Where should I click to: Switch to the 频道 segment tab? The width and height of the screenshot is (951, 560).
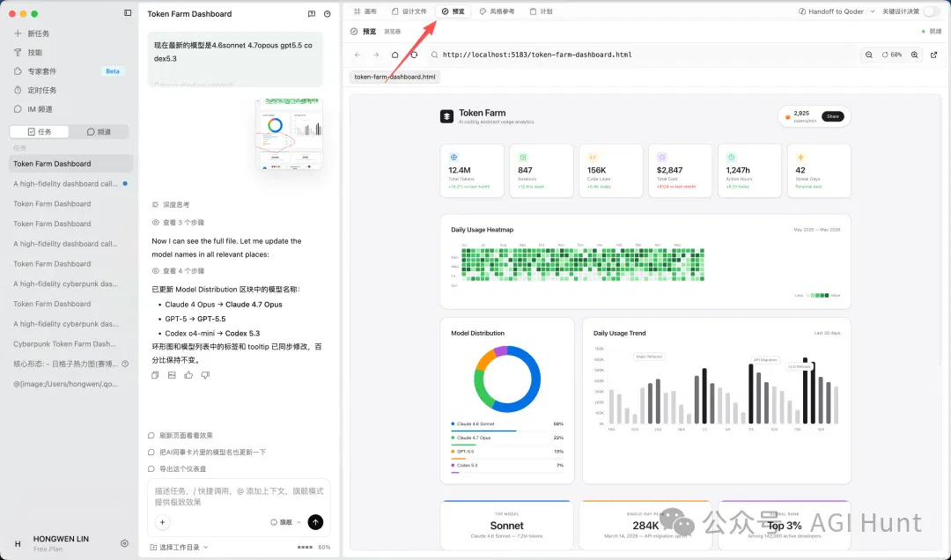click(99, 132)
